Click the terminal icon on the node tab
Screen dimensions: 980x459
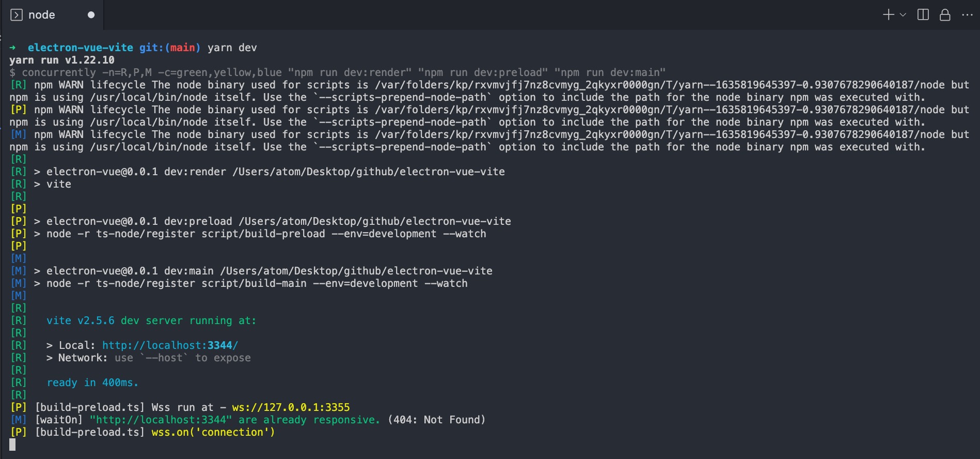(x=17, y=15)
